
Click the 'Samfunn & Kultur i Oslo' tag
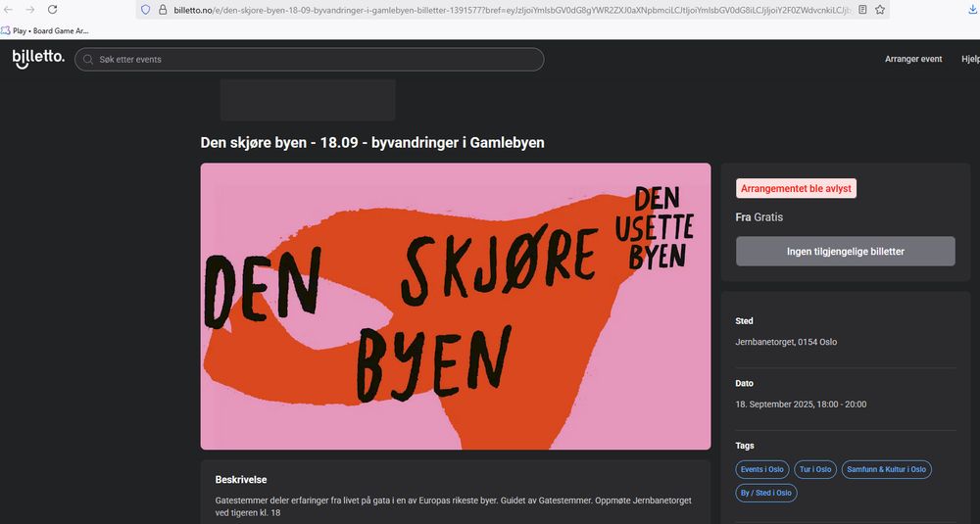pos(887,469)
